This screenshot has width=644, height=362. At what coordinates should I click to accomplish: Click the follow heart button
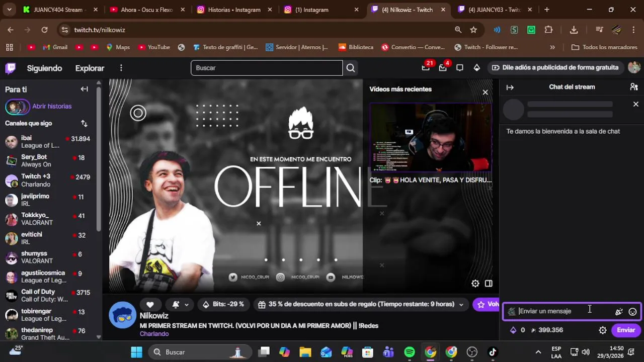tap(150, 304)
